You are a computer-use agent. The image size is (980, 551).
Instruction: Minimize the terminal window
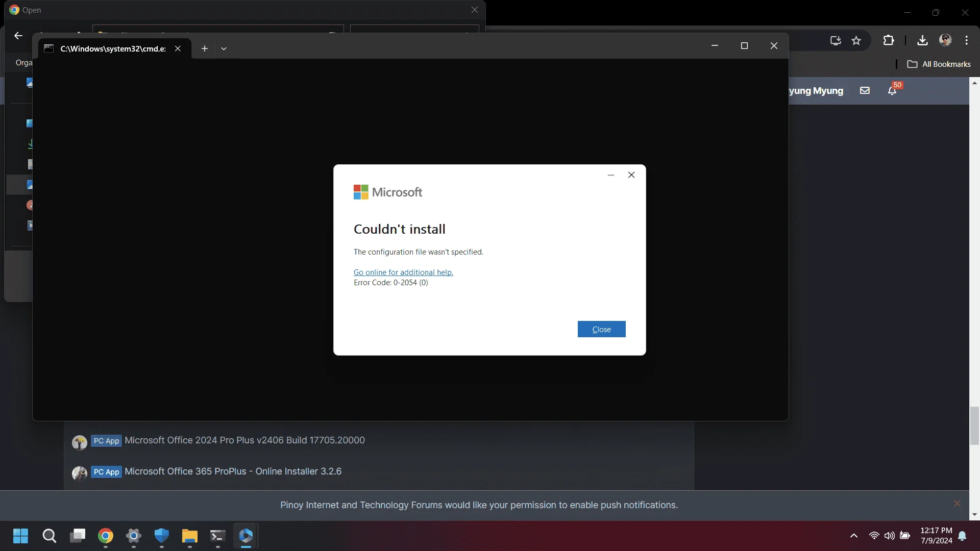715,46
